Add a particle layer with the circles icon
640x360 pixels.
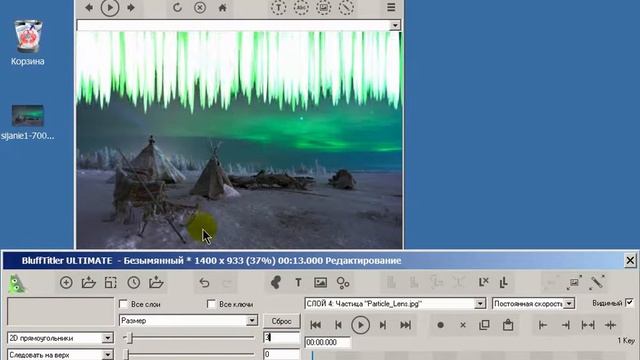[343, 282]
